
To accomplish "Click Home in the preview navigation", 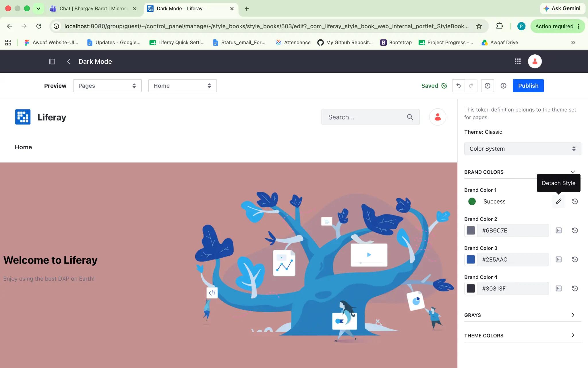I will (x=23, y=147).
